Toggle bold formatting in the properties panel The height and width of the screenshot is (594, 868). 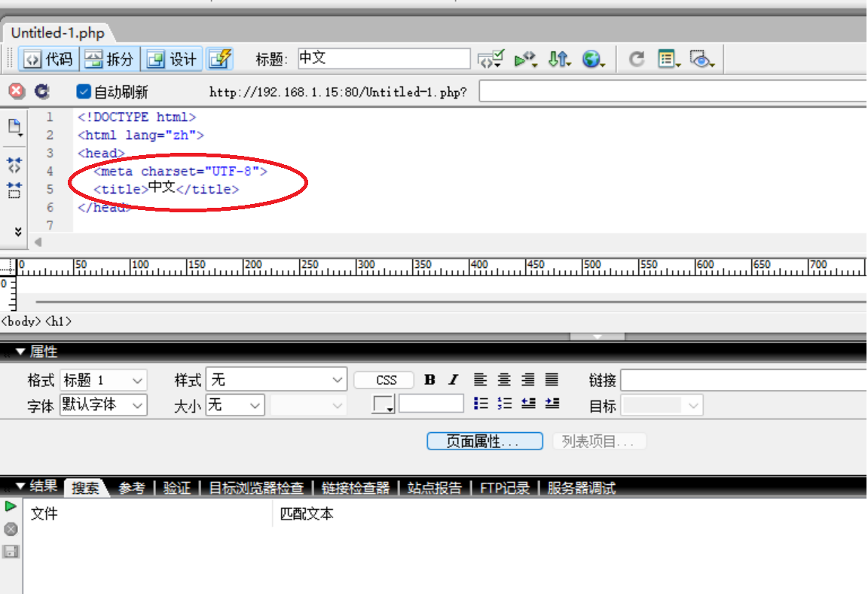pyautogui.click(x=429, y=379)
